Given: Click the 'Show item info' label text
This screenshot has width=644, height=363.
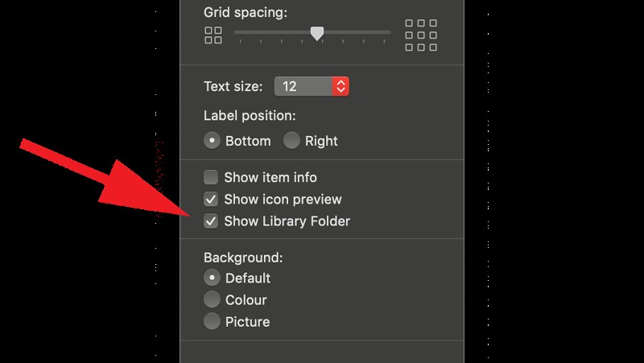Looking at the screenshot, I should 270,177.
